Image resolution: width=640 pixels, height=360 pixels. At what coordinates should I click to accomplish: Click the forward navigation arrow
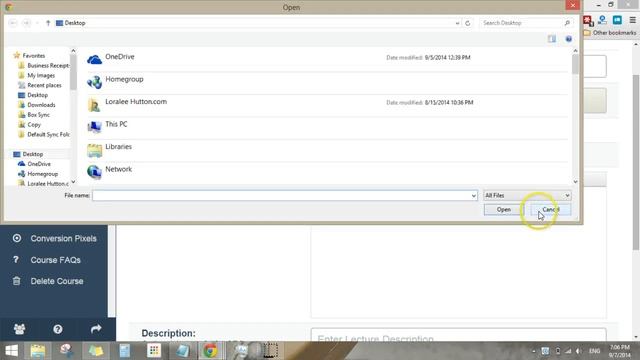point(27,23)
